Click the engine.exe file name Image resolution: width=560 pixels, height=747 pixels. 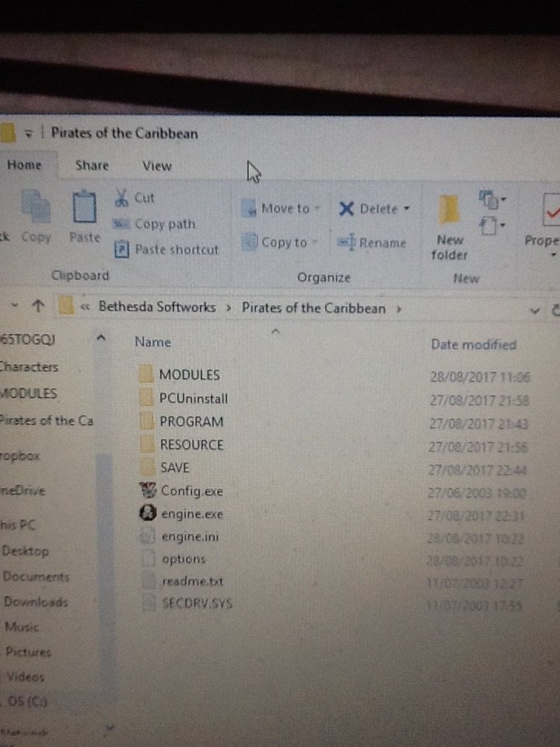tap(192, 514)
